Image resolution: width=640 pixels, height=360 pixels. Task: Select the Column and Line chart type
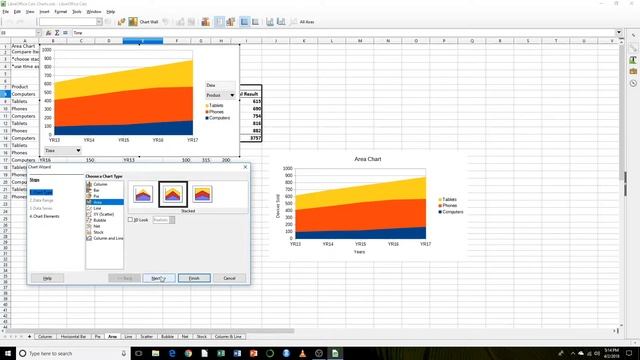pyautogui.click(x=104, y=238)
